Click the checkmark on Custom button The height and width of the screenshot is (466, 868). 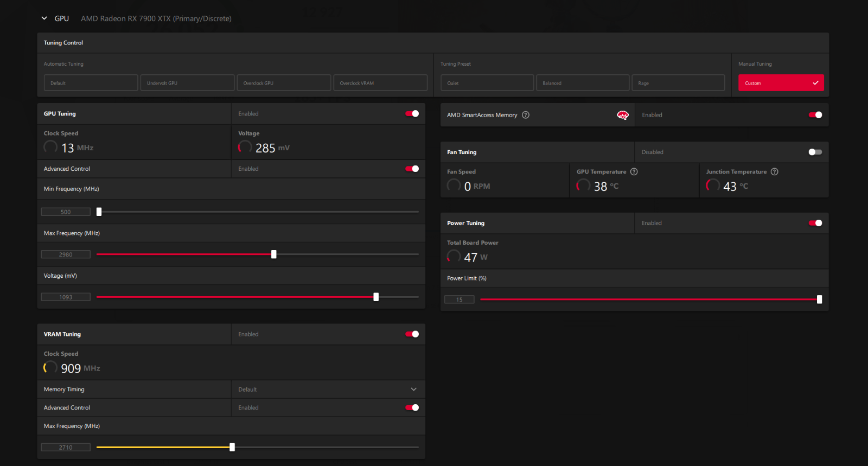click(x=815, y=83)
